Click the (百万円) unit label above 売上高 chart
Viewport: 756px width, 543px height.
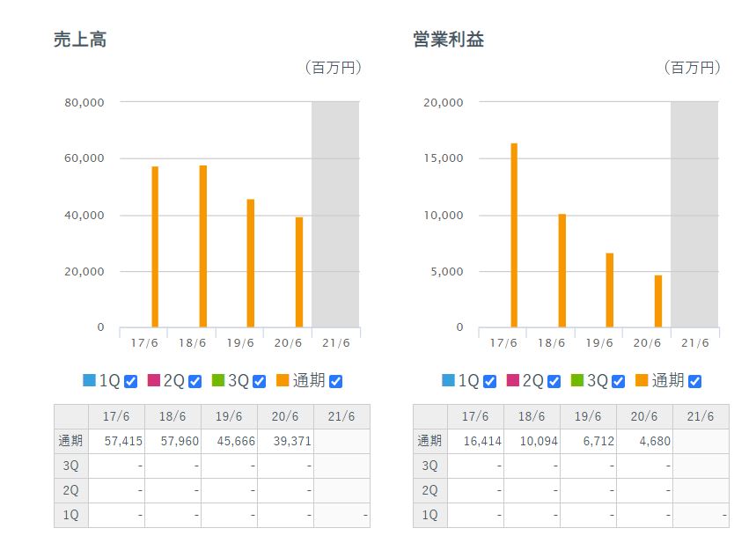pos(334,68)
